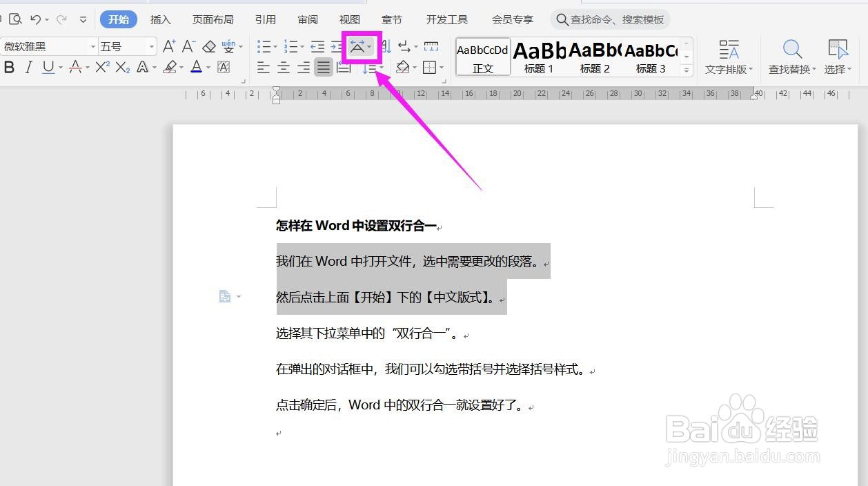Increase font size with A+ icon
The height and width of the screenshot is (486, 868).
point(169,46)
